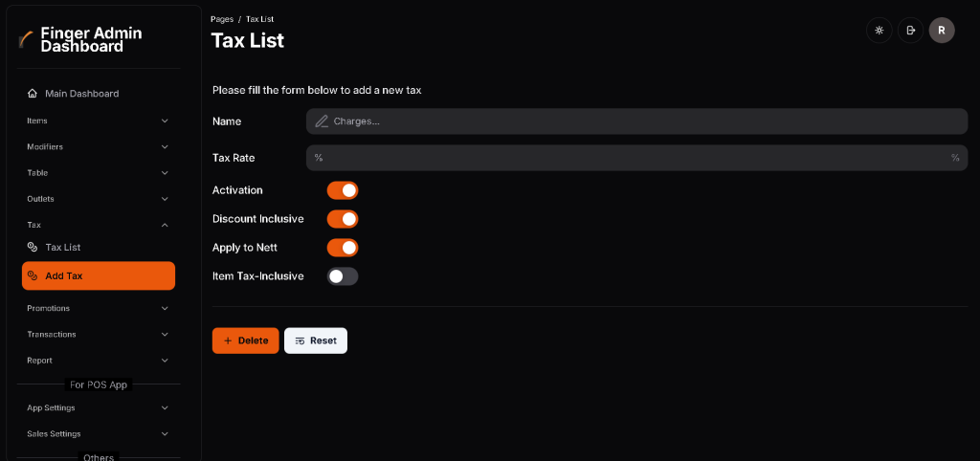
Task: Go to Main Dashboard in sidebar
Action: click(82, 94)
